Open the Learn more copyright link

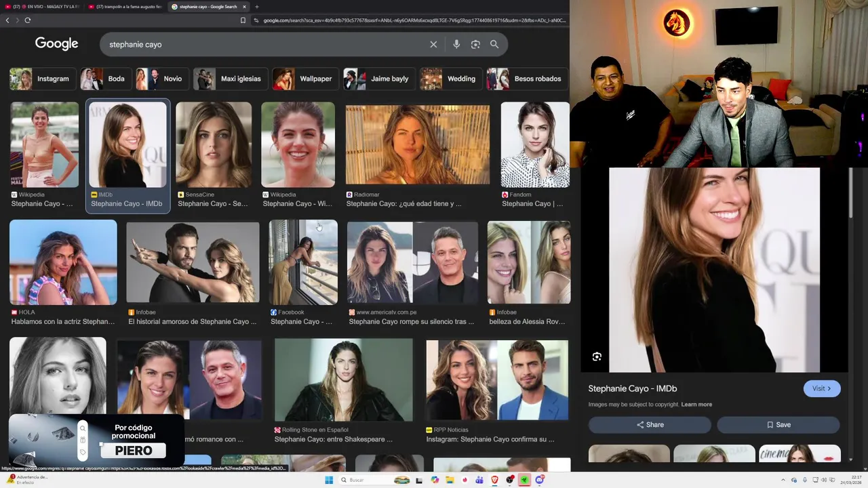coord(696,405)
